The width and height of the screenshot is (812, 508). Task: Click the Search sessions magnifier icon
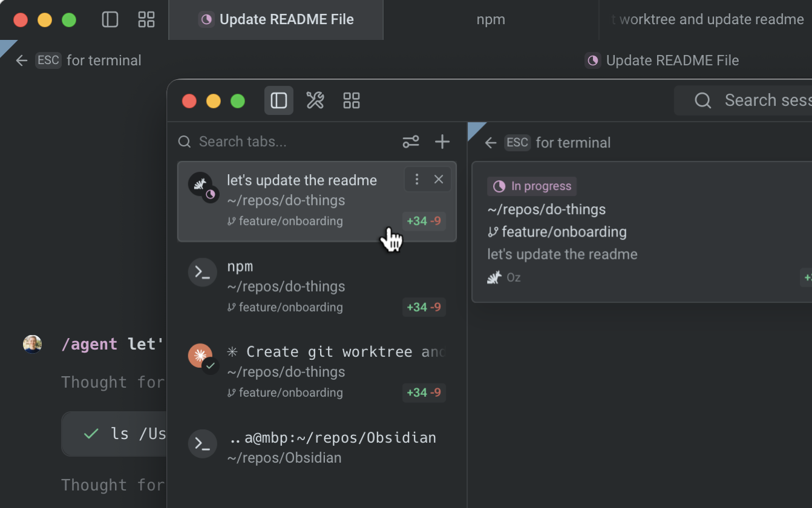[702, 100]
